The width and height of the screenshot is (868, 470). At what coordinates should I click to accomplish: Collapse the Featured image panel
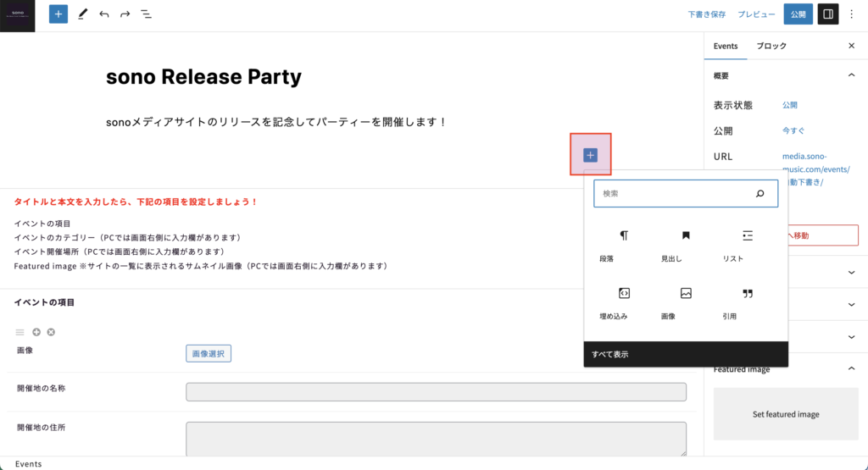(x=851, y=369)
